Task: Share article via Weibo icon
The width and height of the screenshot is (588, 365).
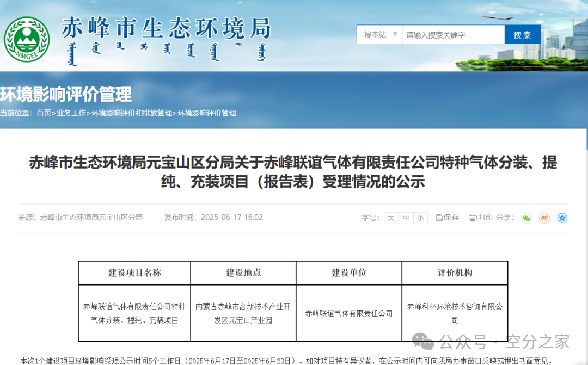Action: [x=544, y=218]
